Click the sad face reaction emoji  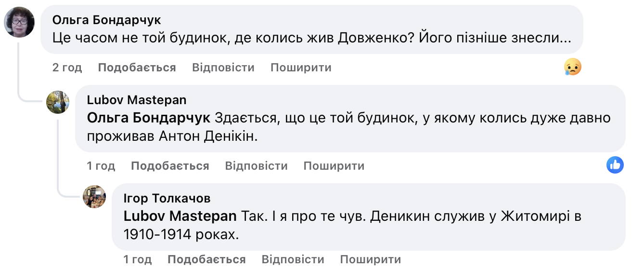click(573, 67)
